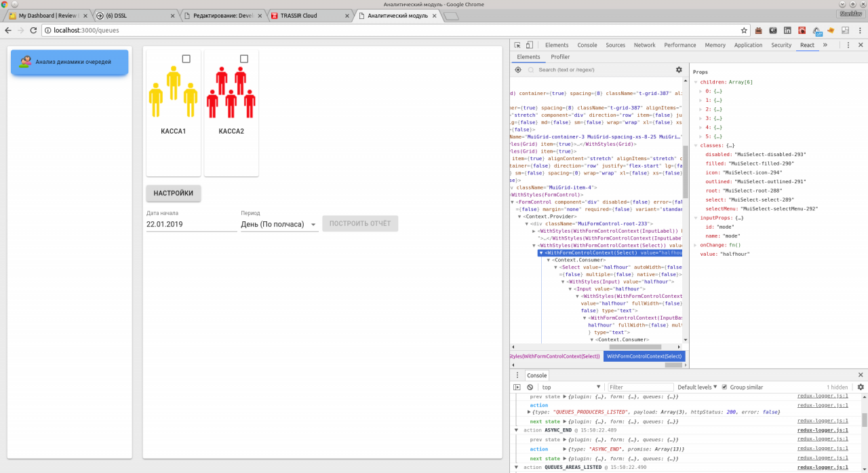Collapse the 'action ASYNC_END' console group
This screenshot has width=868, height=473.
(x=517, y=430)
